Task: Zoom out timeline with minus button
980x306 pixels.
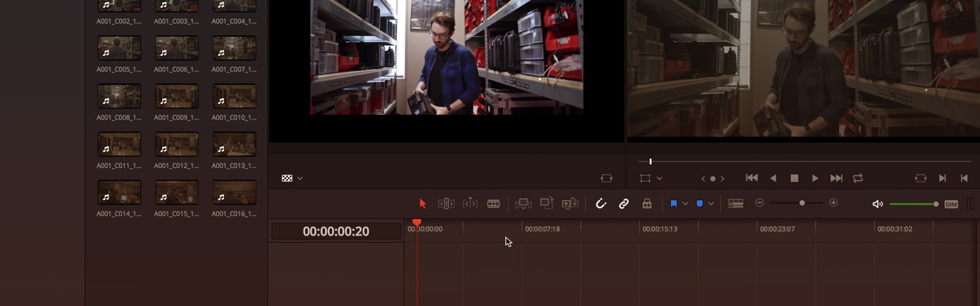Action: 759,203
